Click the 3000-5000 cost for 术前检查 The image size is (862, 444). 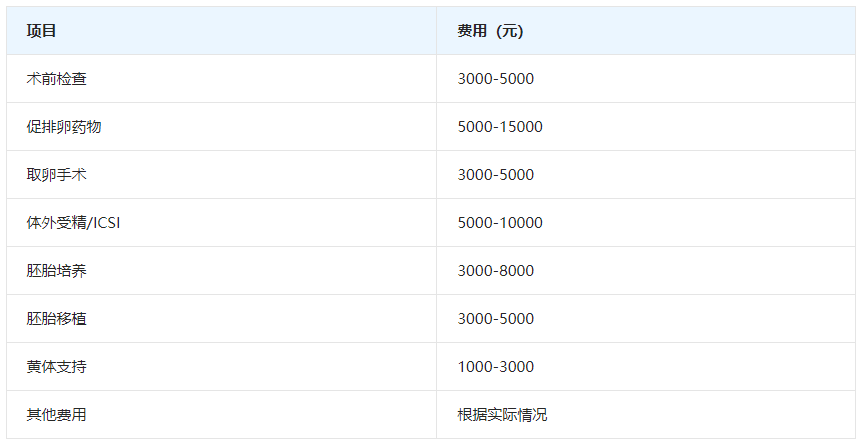tap(496, 79)
